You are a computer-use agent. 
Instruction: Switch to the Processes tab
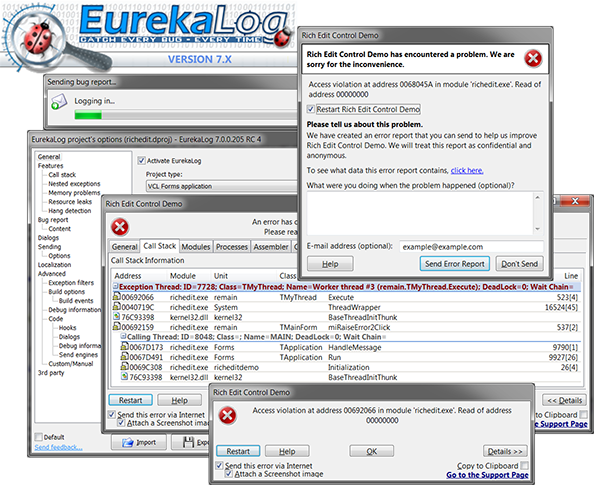231,247
